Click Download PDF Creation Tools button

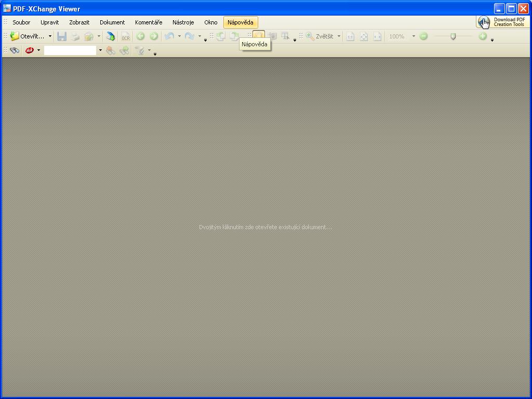tap(502, 22)
